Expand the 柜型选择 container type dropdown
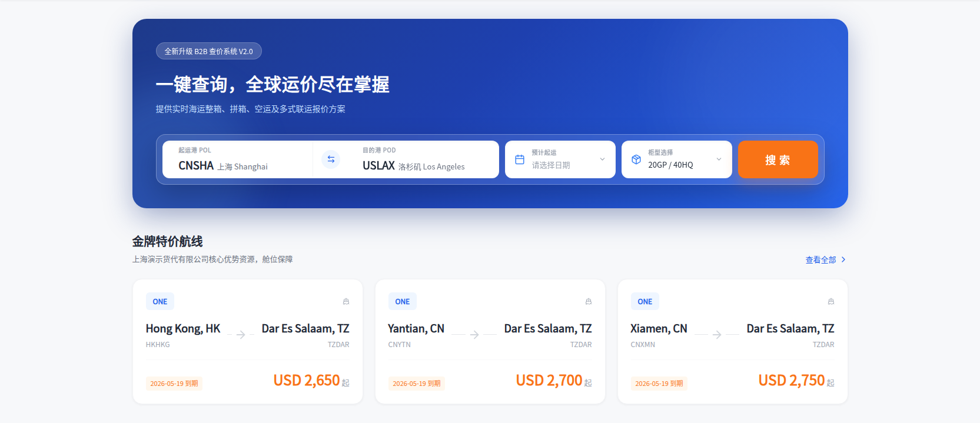 tap(677, 159)
